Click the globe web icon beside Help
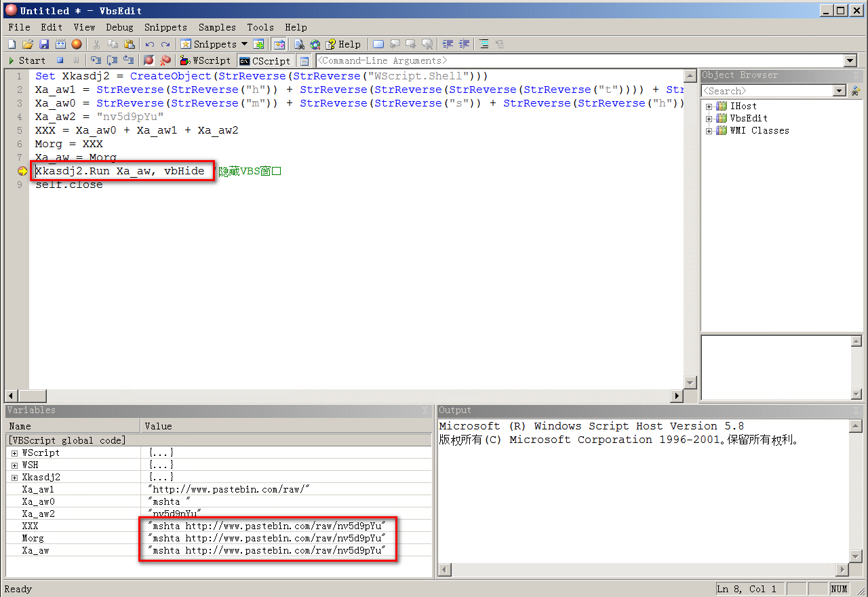Screen dimensions: 868x597 coord(315,44)
